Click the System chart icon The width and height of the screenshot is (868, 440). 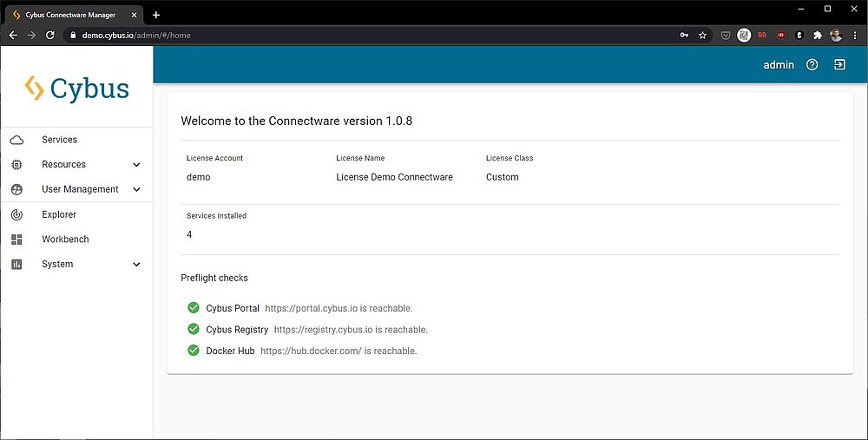[16, 264]
